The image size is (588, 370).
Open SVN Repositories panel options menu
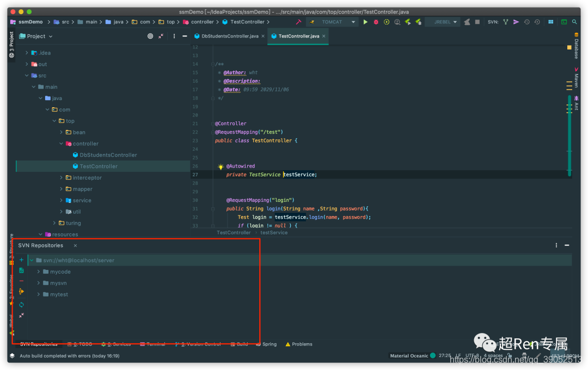click(x=556, y=245)
